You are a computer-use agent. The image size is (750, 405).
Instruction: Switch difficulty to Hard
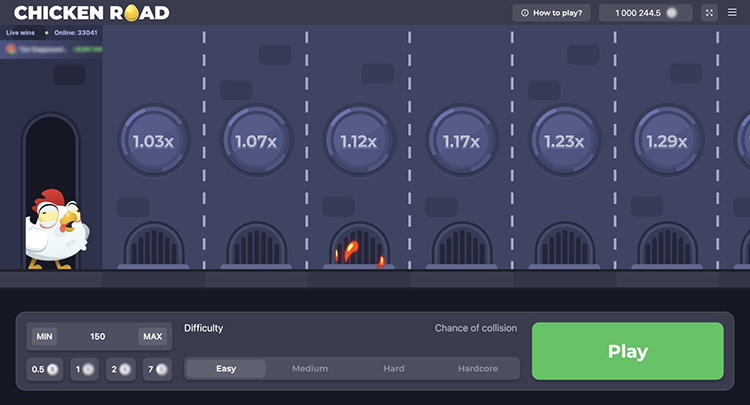pos(394,369)
